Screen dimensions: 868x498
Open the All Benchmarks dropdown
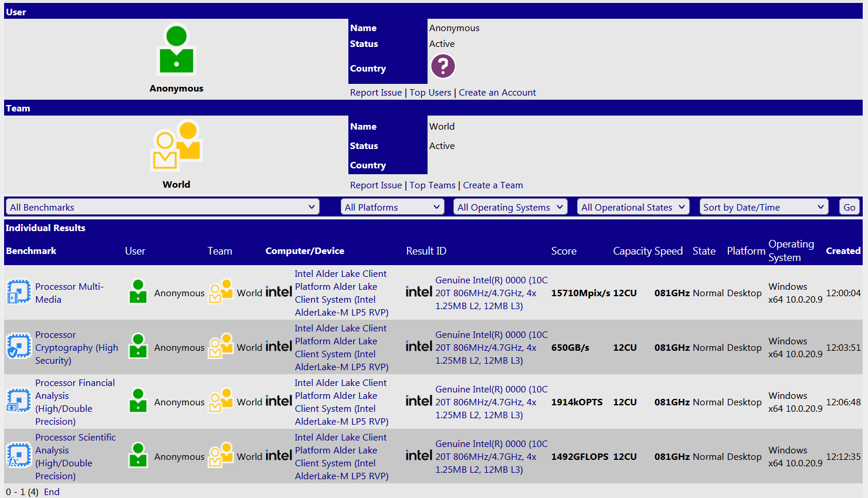point(162,207)
